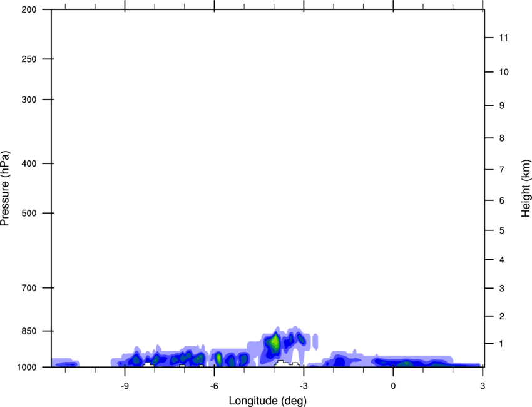Image resolution: width=532 pixels, height=407 pixels.
Task: Pick the 5 km height label
Action: click(501, 230)
